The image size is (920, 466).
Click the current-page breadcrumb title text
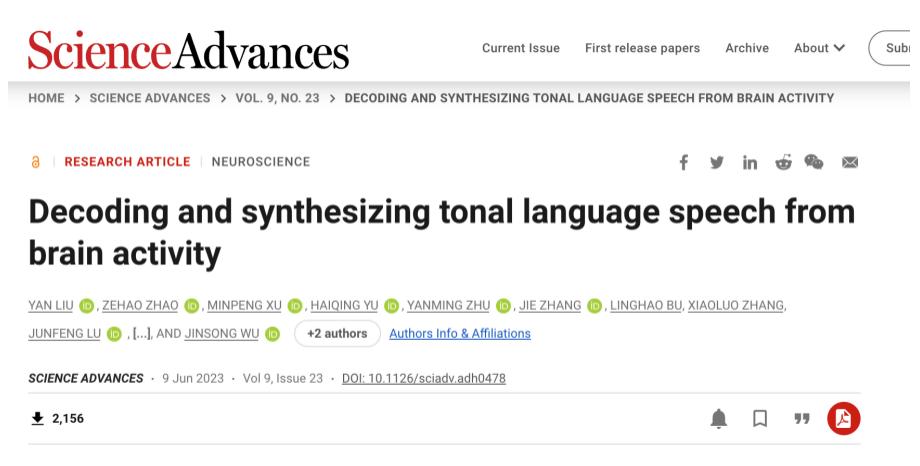(x=589, y=98)
